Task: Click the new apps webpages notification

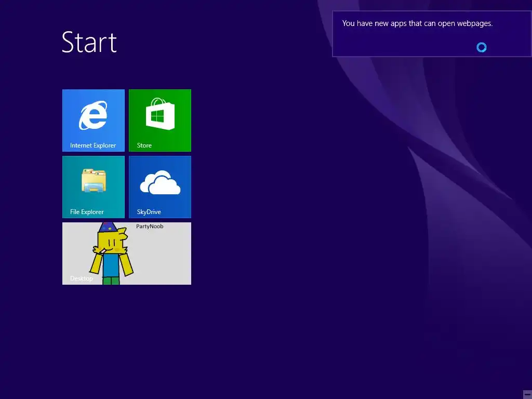Action: [x=432, y=34]
